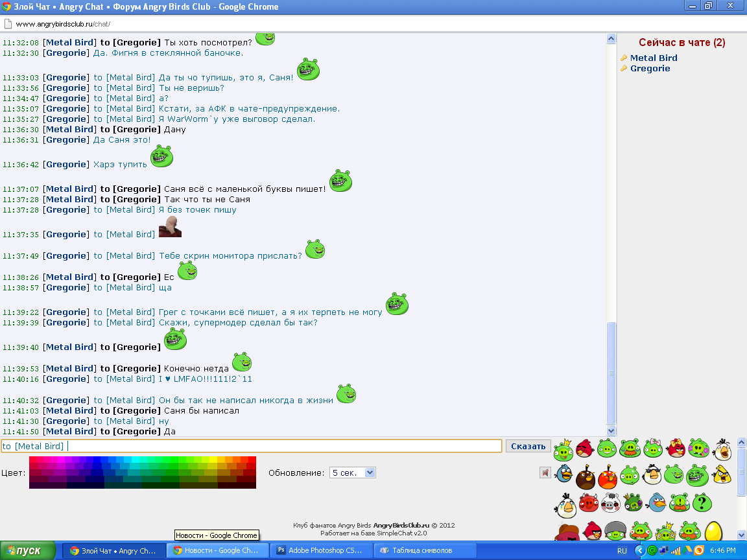Insert the red bird with yellow bow smiley
Viewport: 747px width, 560px height.
[x=676, y=448]
